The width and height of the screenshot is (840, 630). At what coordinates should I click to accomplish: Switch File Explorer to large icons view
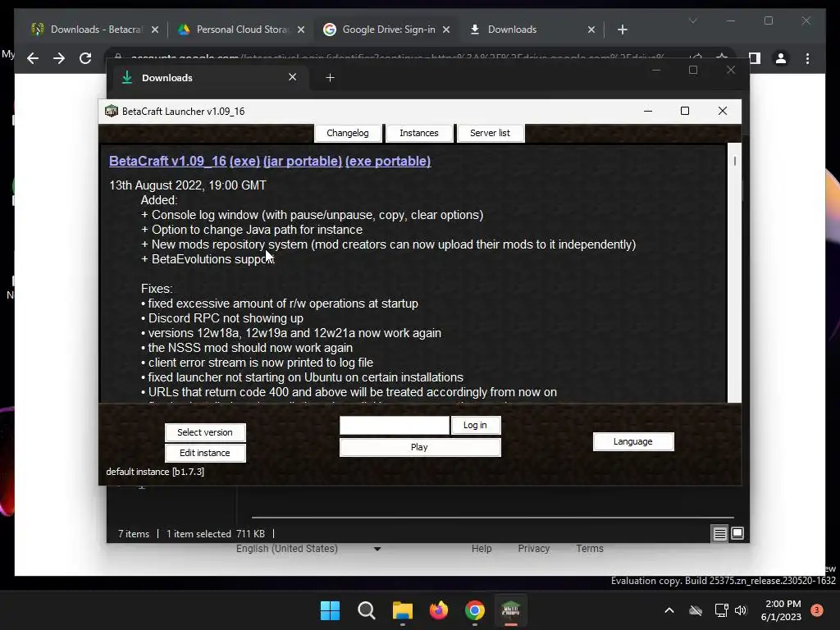click(x=737, y=533)
